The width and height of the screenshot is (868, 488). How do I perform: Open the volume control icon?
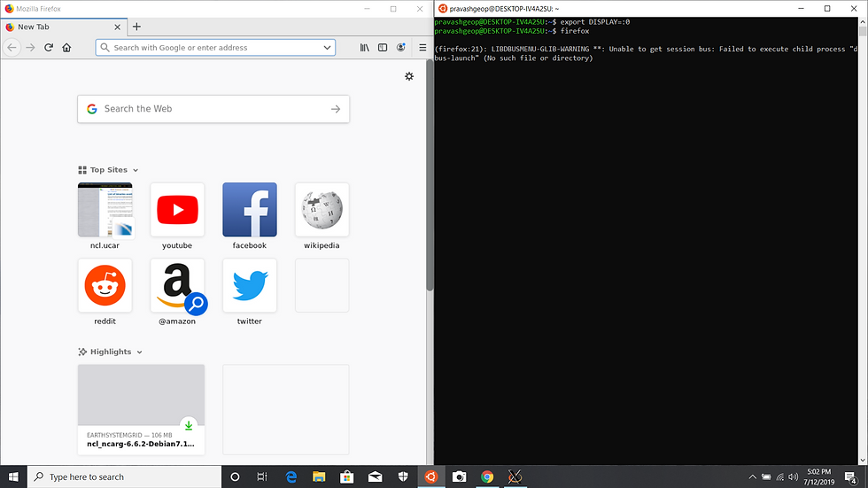[794, 477]
